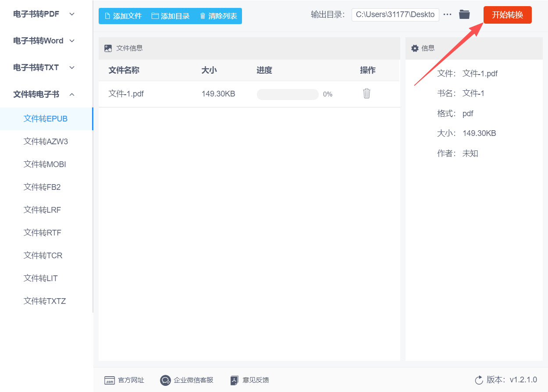The width and height of the screenshot is (548, 392).
Task: Click the three-dot browse output path button
Action: (x=447, y=14)
